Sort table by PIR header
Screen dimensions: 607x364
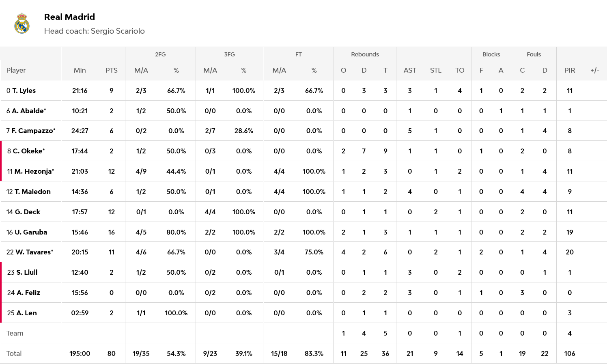click(569, 70)
